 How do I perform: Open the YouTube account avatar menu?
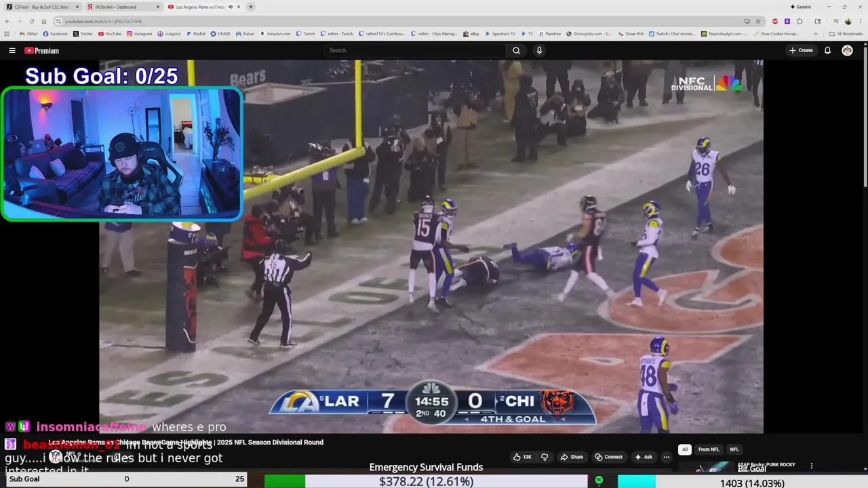(x=847, y=50)
